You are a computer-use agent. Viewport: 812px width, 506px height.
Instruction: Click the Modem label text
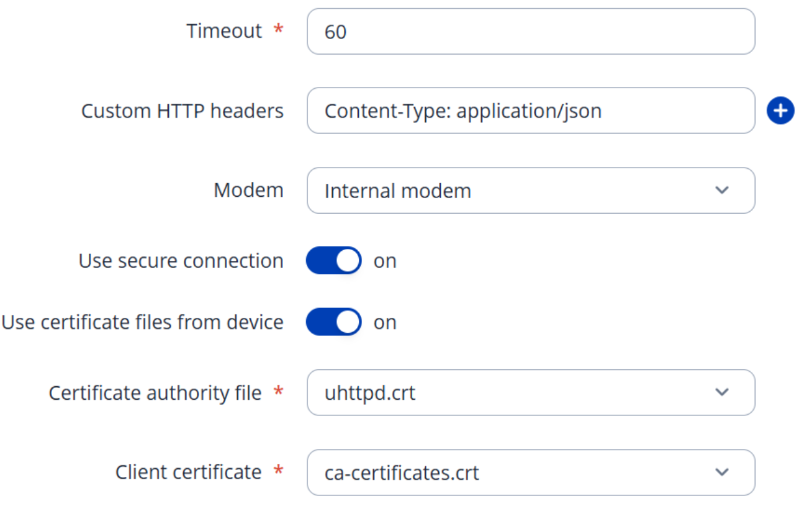(248, 190)
